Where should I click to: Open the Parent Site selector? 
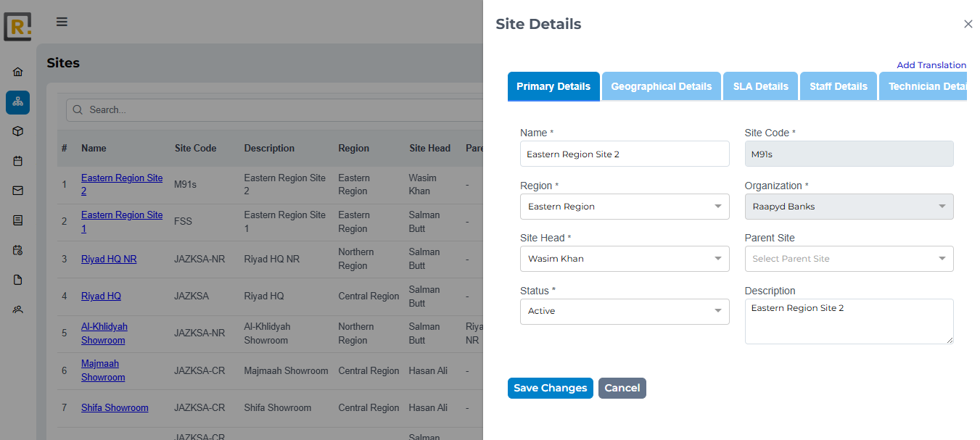849,259
